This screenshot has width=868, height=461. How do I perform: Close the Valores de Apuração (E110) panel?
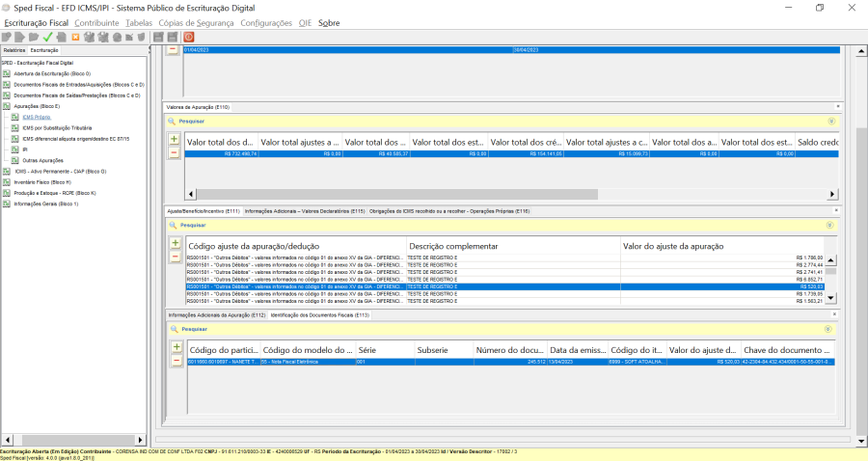837,106
